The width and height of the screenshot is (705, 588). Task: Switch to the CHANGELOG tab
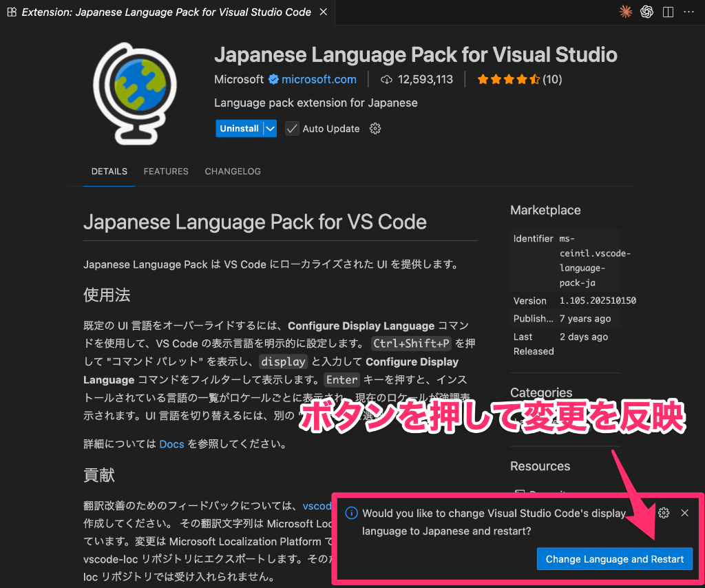click(233, 171)
